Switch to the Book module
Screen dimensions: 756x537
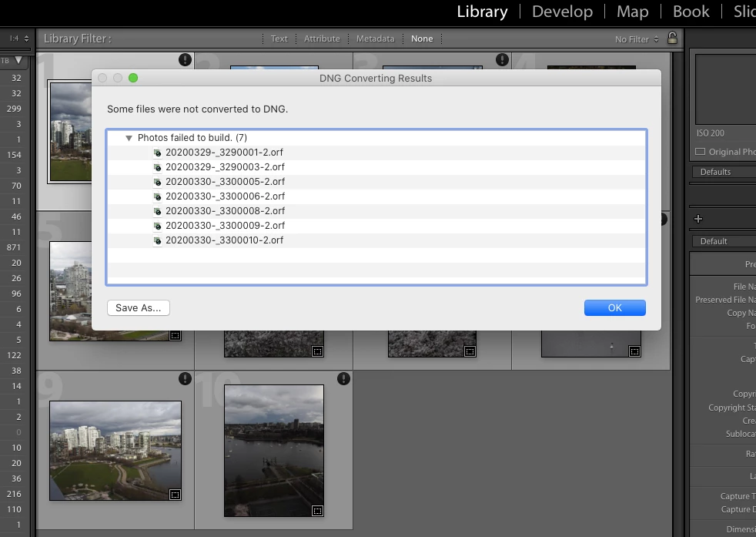coord(691,12)
